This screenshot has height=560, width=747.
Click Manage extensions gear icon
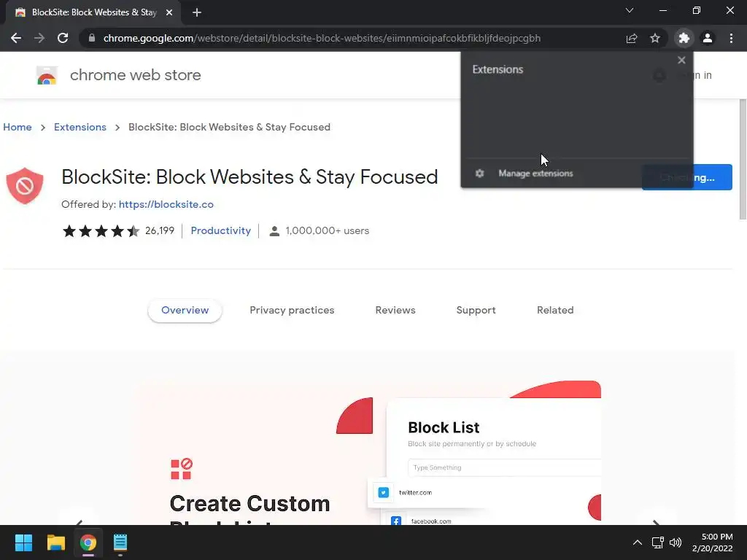pos(480,174)
